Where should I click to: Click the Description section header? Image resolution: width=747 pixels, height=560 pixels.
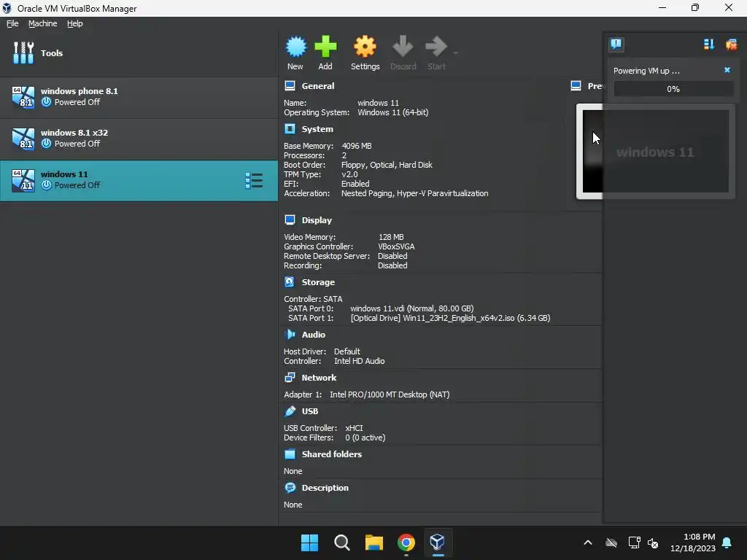325,488
